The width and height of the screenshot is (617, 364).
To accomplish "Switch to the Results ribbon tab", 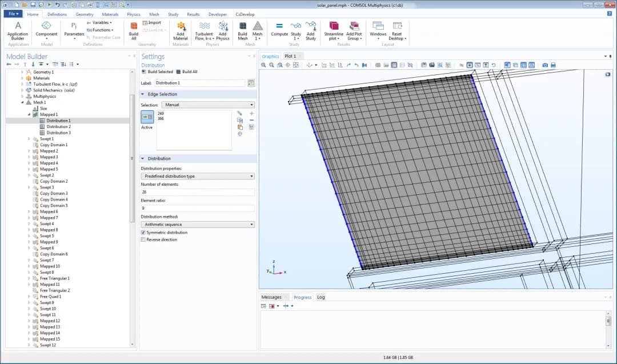I will click(x=193, y=14).
